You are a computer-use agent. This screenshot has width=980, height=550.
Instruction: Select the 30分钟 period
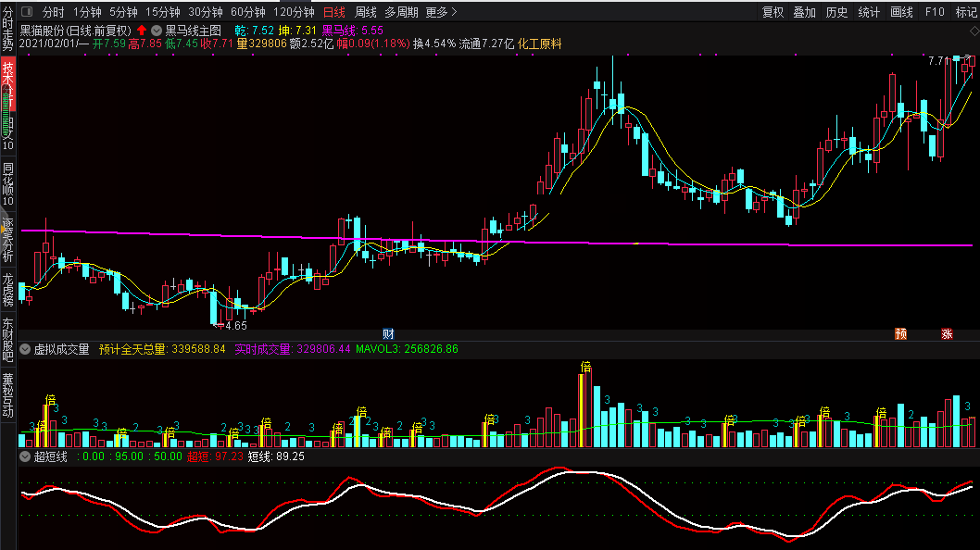(205, 12)
